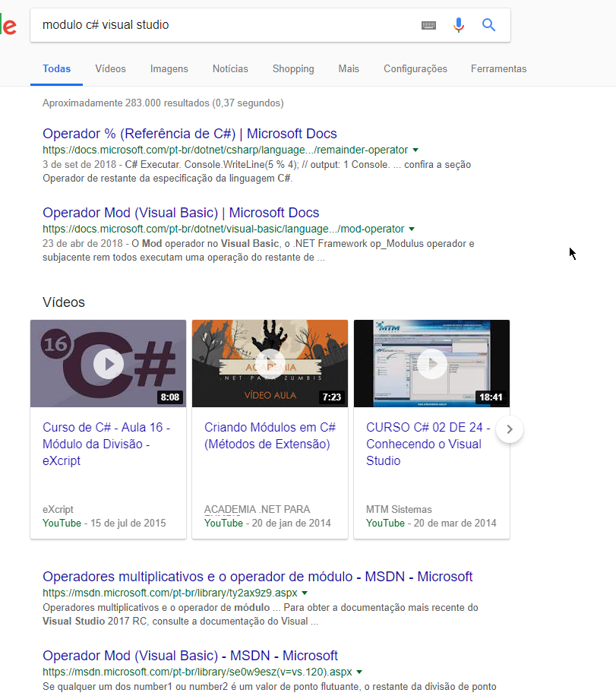Switch to the Vídeos tab

pyautogui.click(x=110, y=69)
